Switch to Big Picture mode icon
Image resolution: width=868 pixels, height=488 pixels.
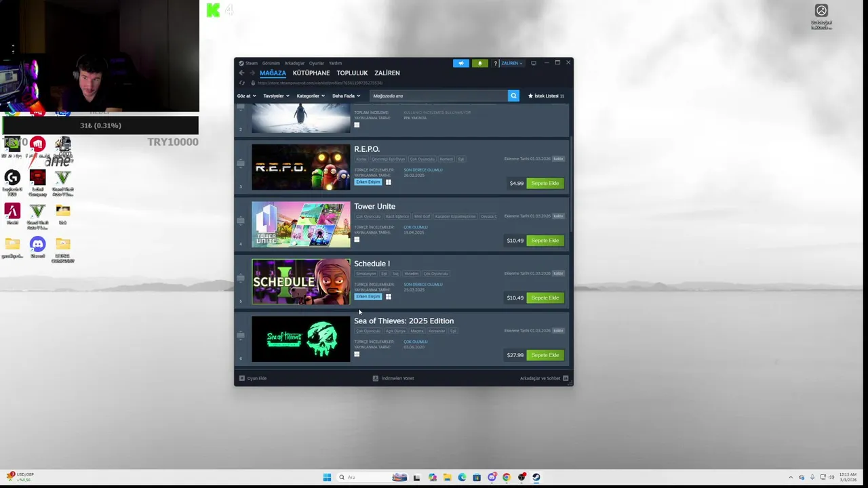pos(534,63)
